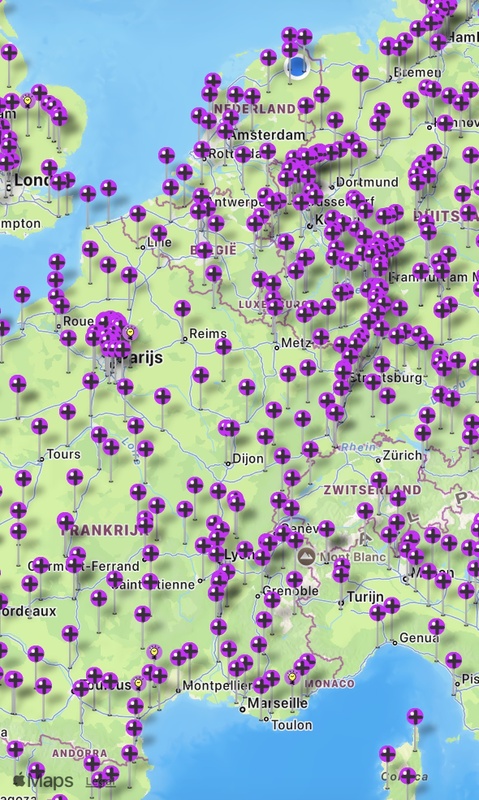This screenshot has height=800, width=479.
Task: Tap the Reims city label
Action: tap(208, 334)
